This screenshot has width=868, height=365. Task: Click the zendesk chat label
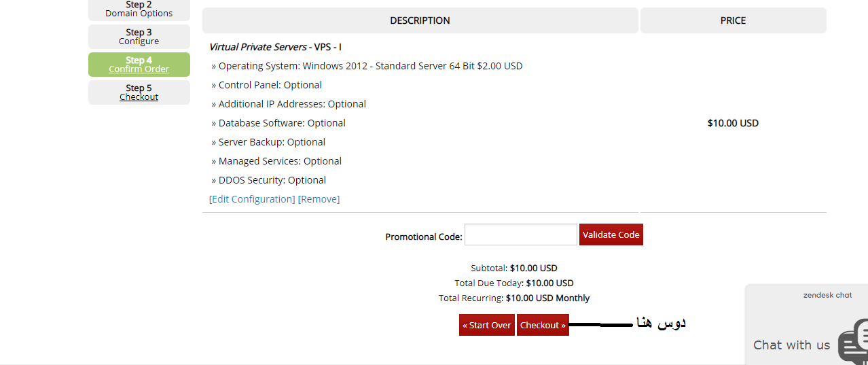tap(827, 295)
